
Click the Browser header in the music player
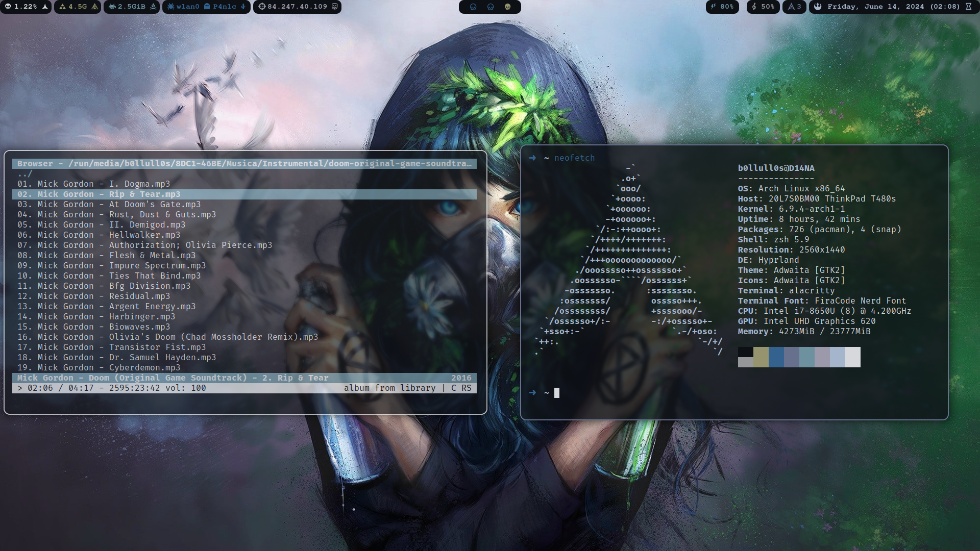click(35, 163)
